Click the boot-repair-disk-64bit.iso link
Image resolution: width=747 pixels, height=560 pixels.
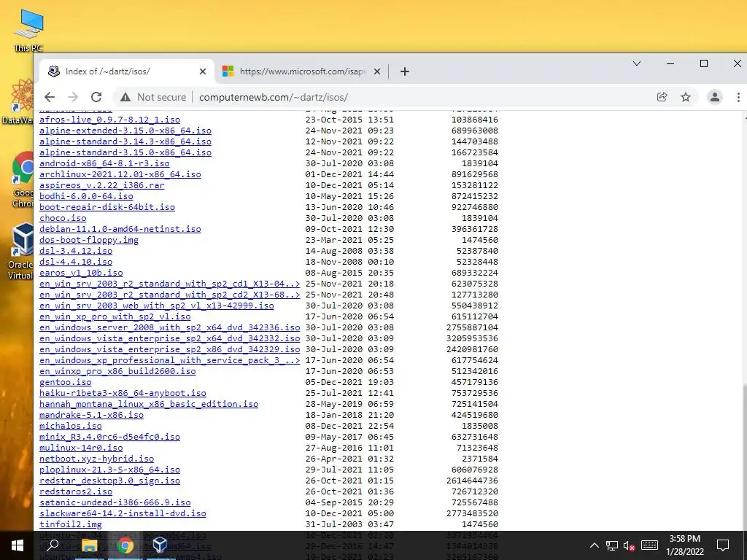coord(107,207)
